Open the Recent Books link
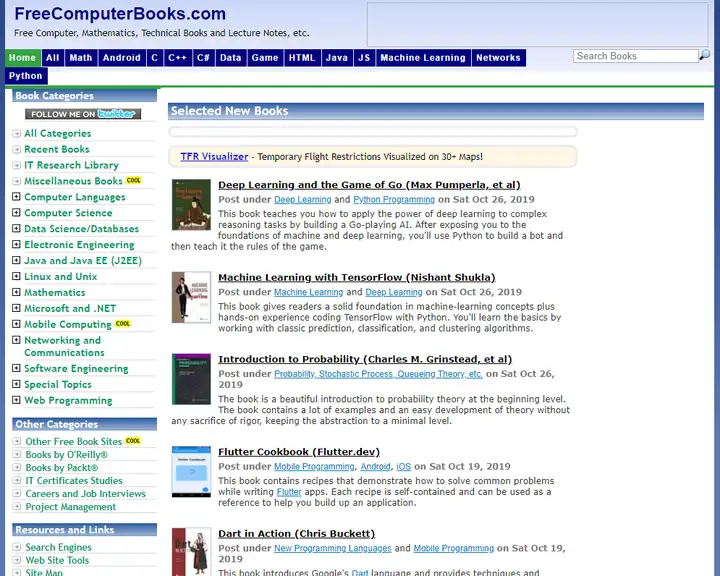 (57, 149)
